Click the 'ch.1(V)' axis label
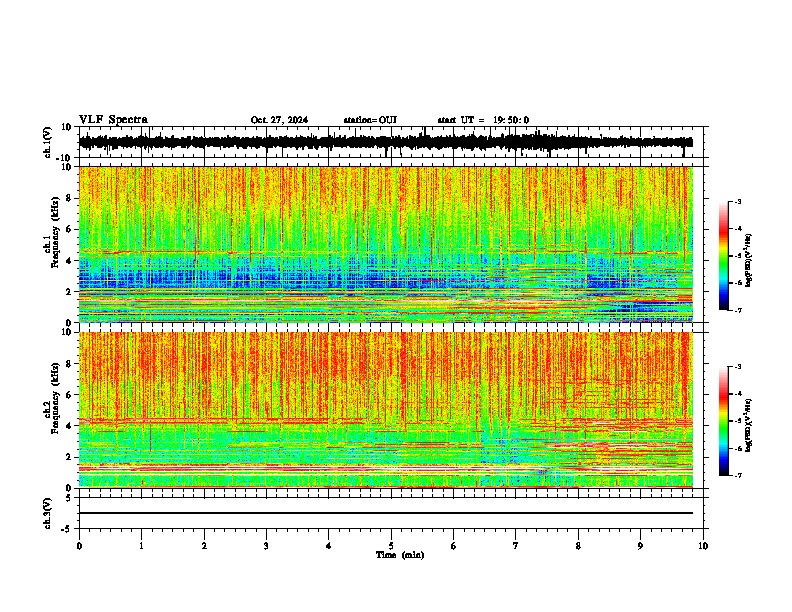 click(x=48, y=142)
